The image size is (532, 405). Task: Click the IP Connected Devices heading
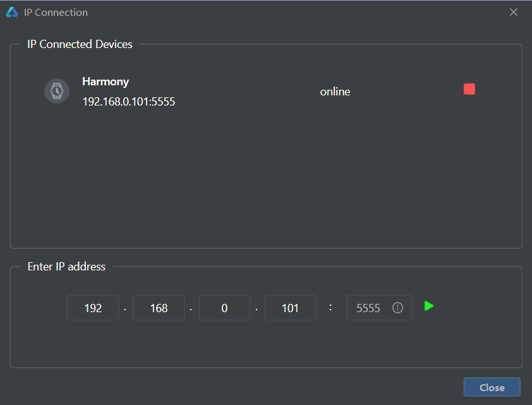click(80, 44)
